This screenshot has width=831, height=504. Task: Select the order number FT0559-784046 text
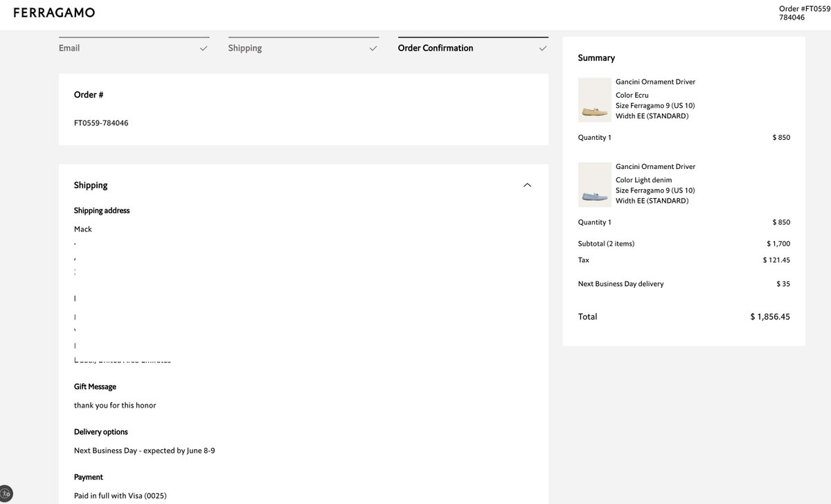[x=101, y=123]
